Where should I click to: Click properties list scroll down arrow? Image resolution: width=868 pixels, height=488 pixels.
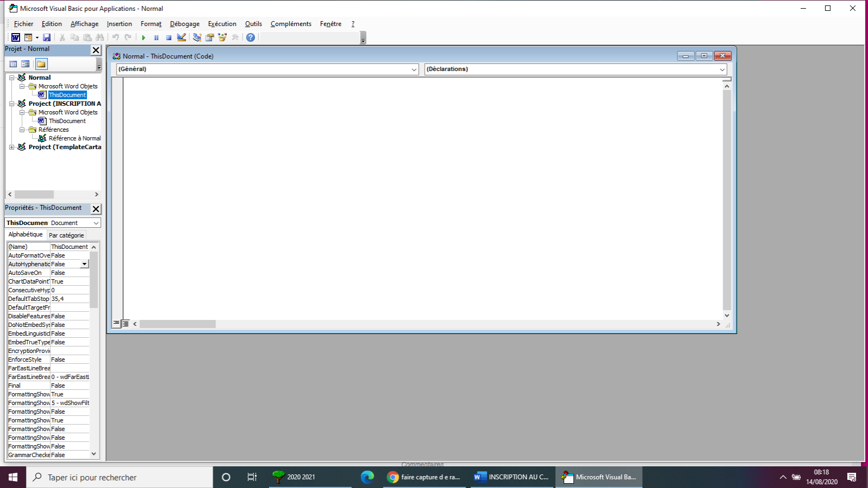tap(94, 454)
